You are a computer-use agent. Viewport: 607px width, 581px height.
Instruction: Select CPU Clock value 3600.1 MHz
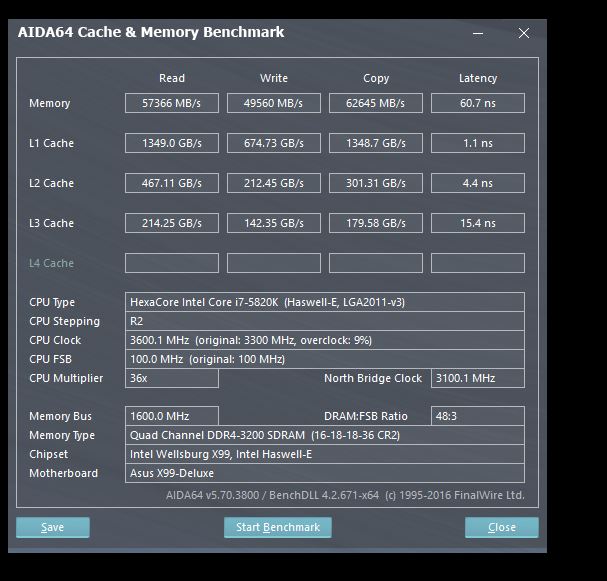click(325, 340)
